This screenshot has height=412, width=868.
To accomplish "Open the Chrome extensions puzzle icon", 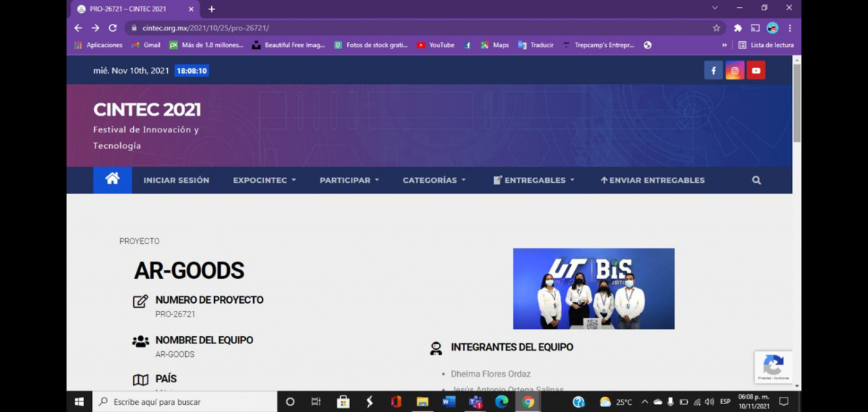I will (738, 28).
